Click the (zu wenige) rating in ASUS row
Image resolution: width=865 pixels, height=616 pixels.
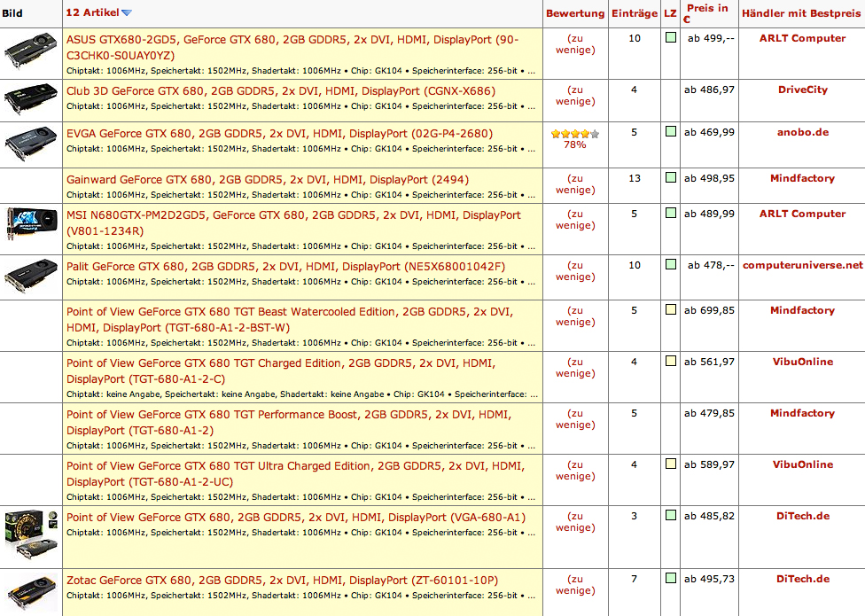coord(575,44)
